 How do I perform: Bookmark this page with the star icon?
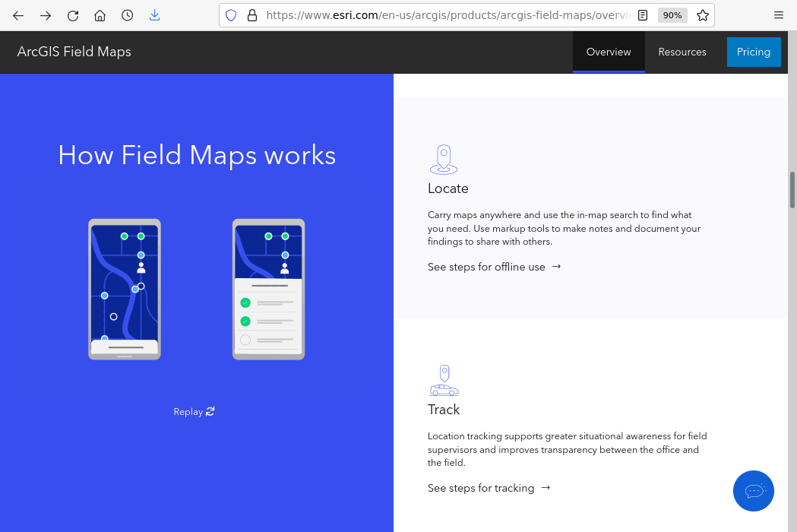[703, 15]
